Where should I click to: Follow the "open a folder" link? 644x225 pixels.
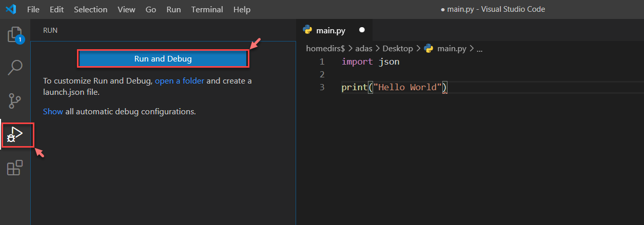pos(179,81)
